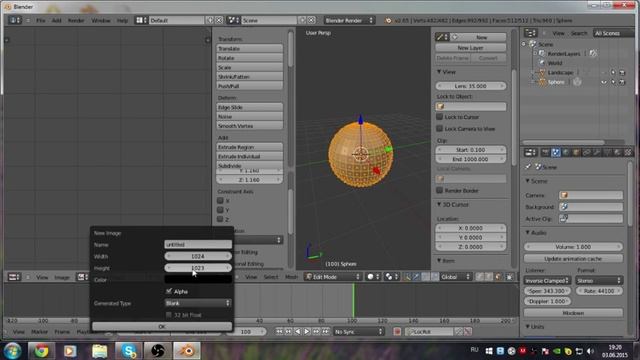
Task: Enable Lock Camera to View checkbox
Action: [x=440, y=129]
